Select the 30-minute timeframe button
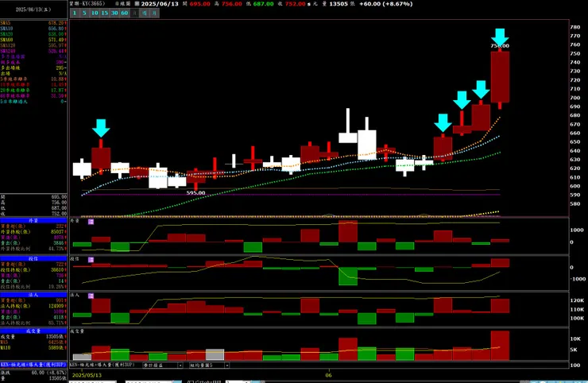 114,14
